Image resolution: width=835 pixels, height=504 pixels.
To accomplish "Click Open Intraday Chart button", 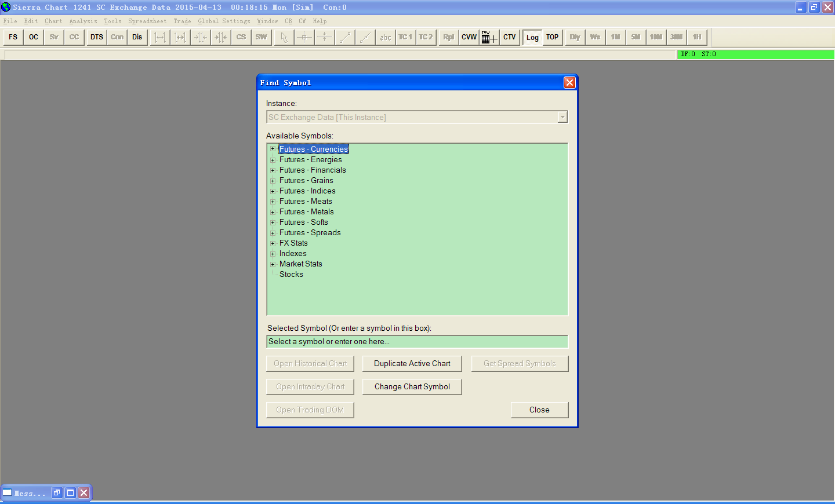I will tap(310, 386).
